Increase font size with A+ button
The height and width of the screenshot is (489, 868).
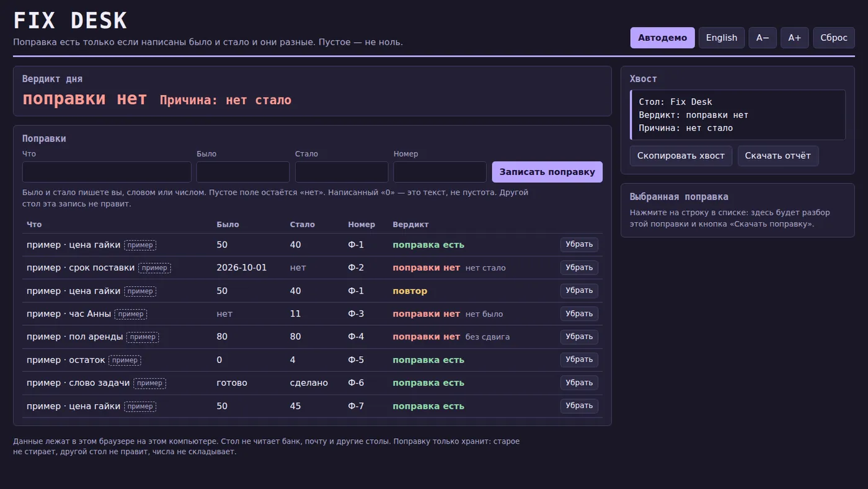(x=794, y=38)
